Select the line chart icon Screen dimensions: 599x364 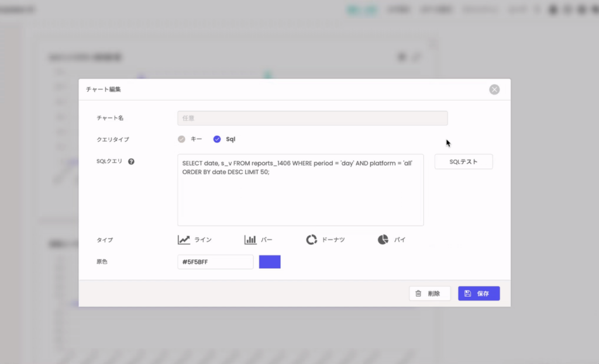pos(184,240)
